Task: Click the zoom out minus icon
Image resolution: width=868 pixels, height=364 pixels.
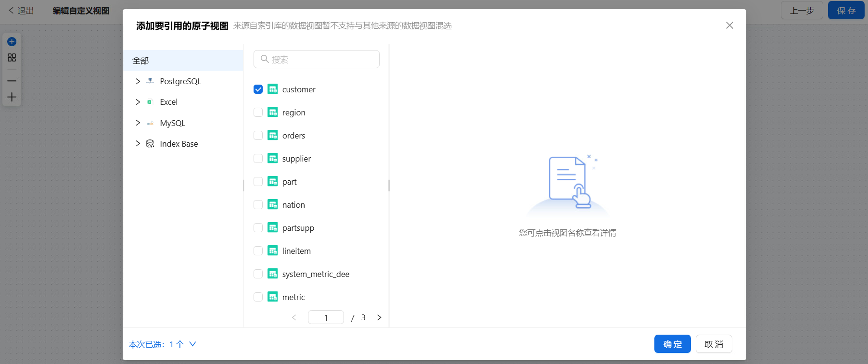Action: click(x=12, y=81)
